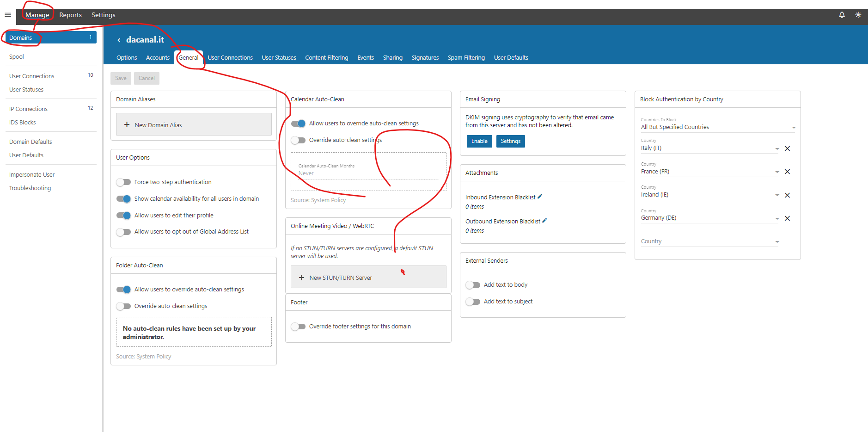Click the notifications bell icon
The image size is (868, 432).
coord(842,15)
